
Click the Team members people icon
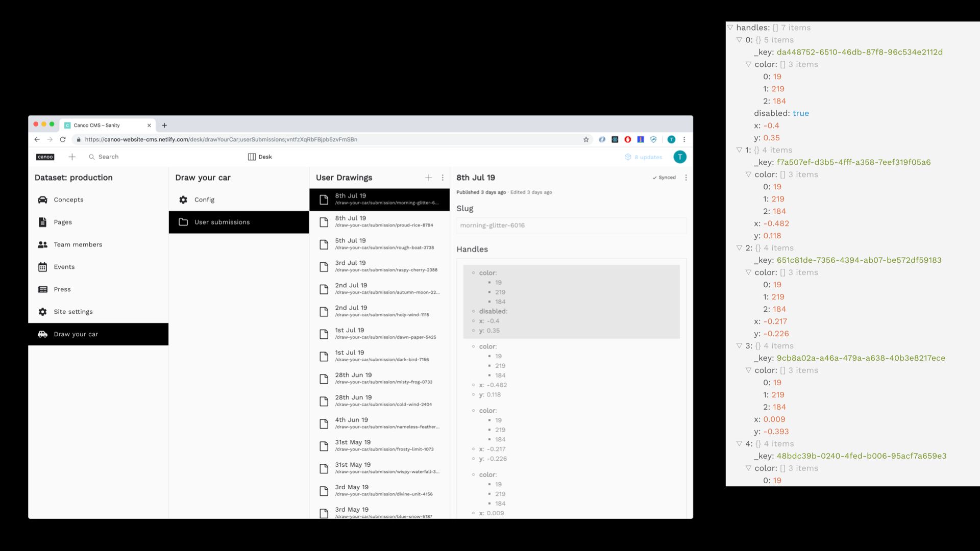(x=43, y=244)
